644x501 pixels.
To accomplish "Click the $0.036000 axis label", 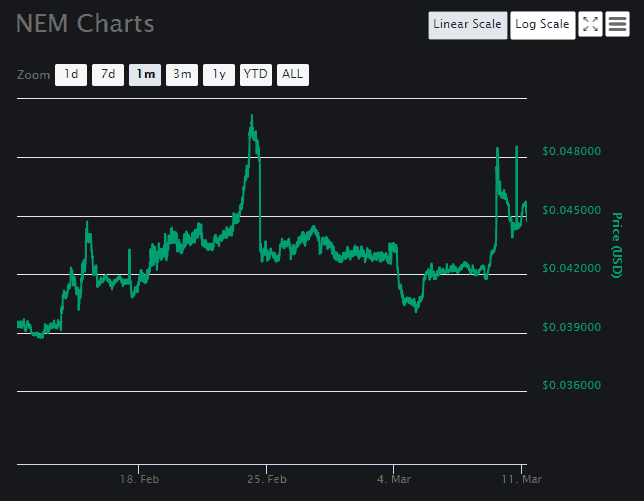I will coord(571,385).
